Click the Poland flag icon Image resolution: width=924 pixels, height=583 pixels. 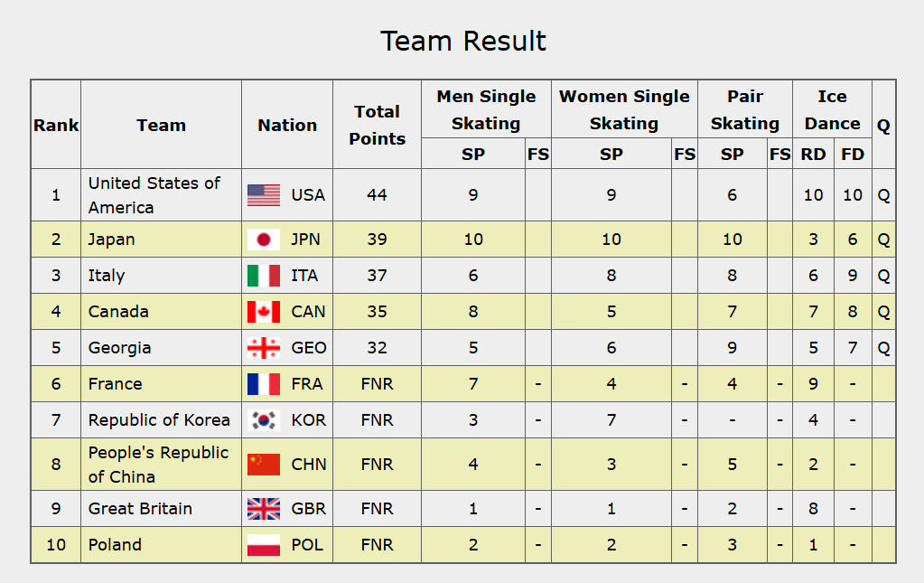pyautogui.click(x=264, y=545)
